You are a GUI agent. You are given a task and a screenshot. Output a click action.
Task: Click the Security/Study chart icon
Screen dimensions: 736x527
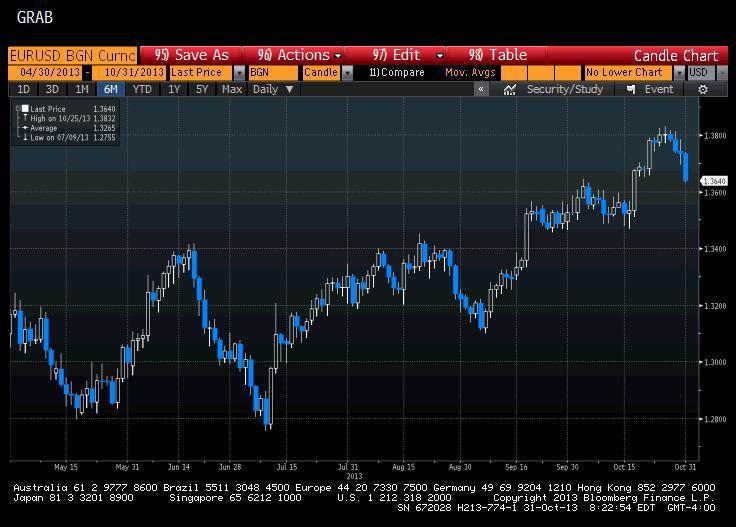coord(510,89)
